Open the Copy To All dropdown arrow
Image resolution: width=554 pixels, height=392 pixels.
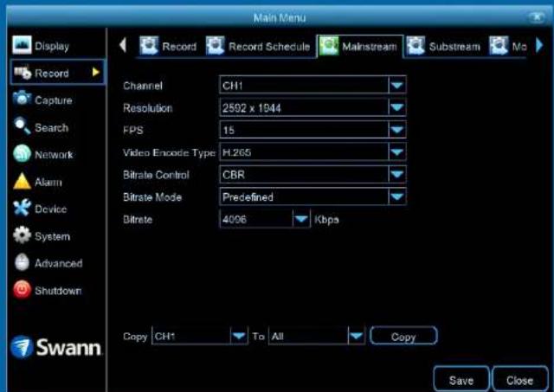(356, 336)
